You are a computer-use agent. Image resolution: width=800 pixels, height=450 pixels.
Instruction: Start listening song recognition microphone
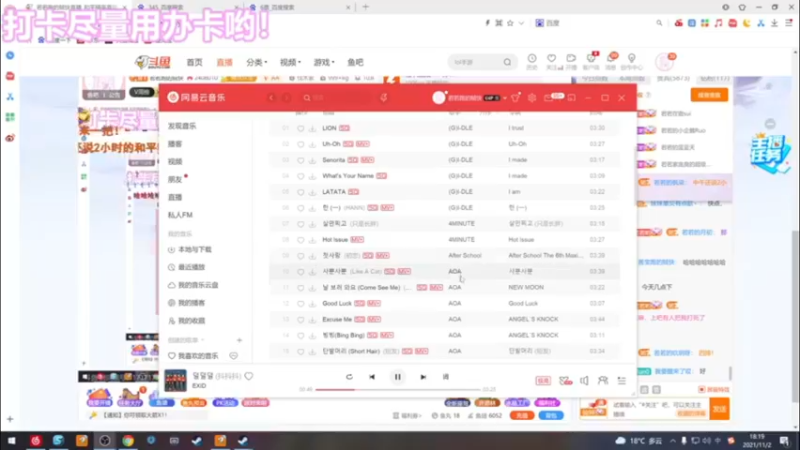[384, 97]
